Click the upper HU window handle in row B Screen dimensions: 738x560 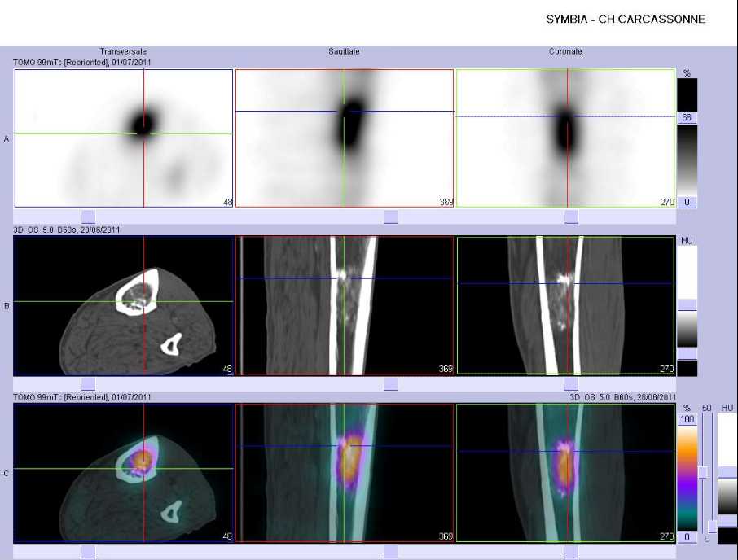(687, 305)
